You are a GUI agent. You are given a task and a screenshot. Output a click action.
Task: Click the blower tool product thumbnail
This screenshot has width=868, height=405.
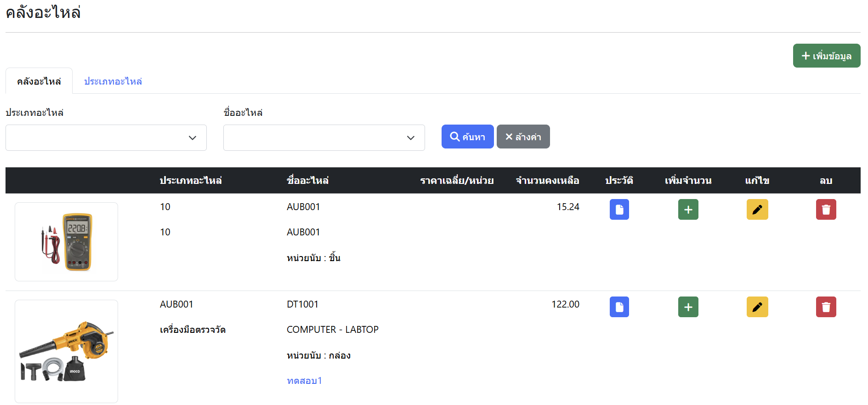[x=66, y=351]
